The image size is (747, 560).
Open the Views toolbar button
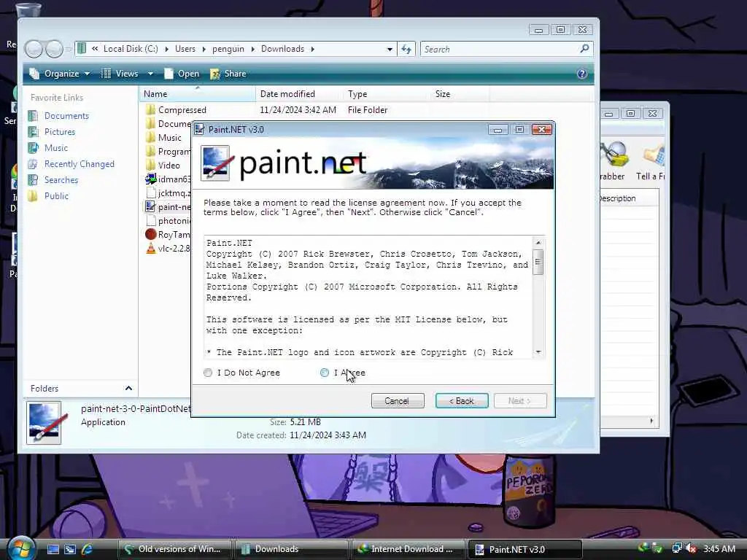(x=121, y=74)
